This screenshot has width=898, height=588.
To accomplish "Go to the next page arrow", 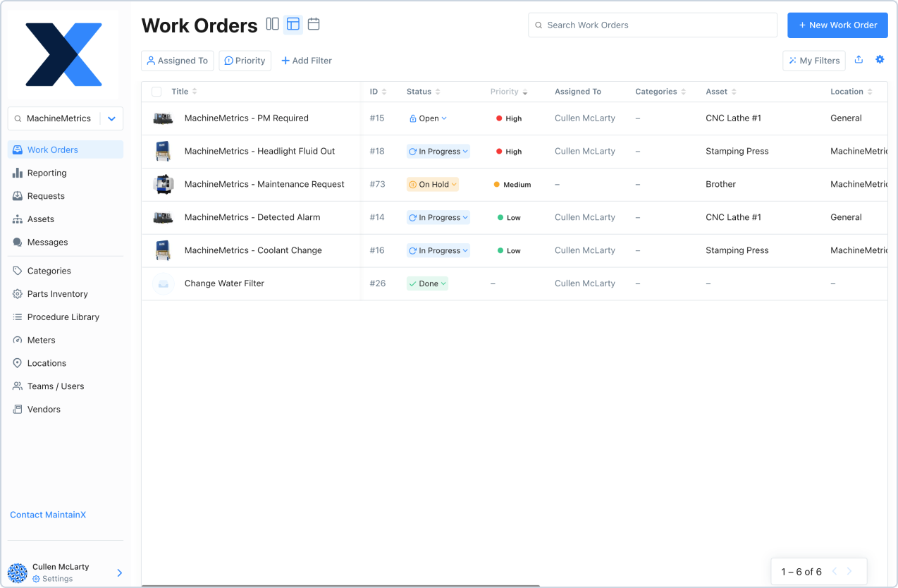I will point(849,572).
